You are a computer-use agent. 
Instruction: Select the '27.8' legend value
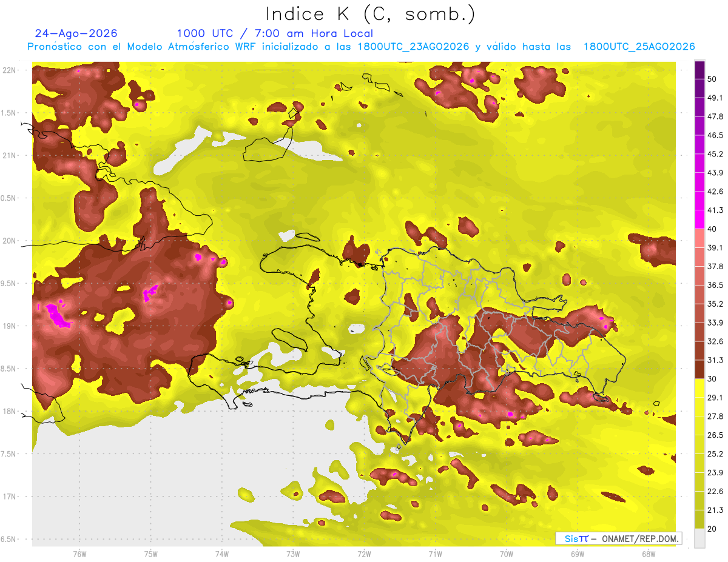click(715, 416)
